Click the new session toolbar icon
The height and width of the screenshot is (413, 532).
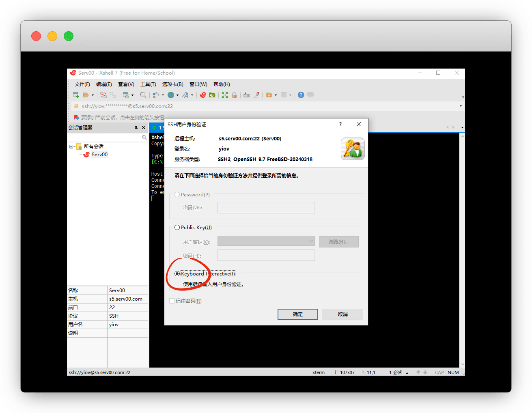[x=76, y=95]
